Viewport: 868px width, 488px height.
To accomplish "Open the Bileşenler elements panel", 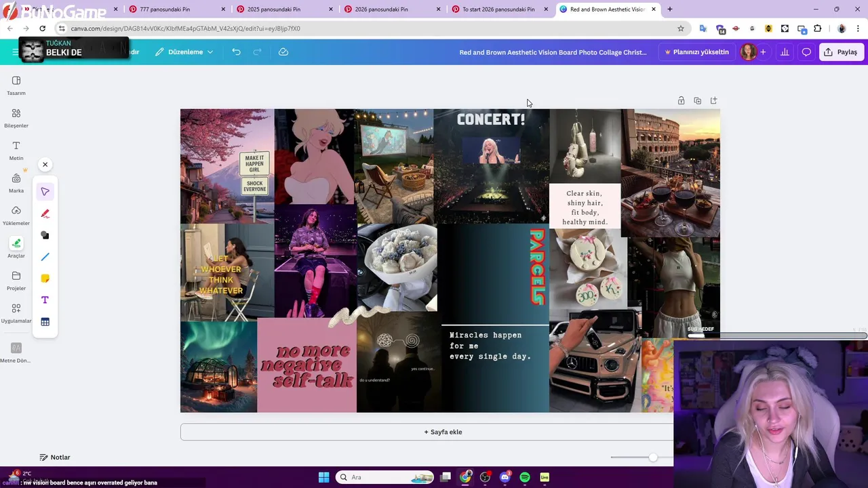I will pos(16,118).
